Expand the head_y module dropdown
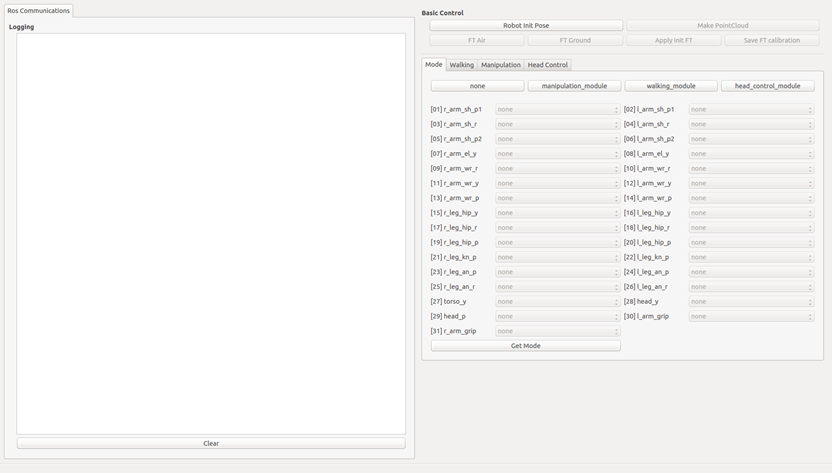This screenshot has width=832, height=473. 751,301
